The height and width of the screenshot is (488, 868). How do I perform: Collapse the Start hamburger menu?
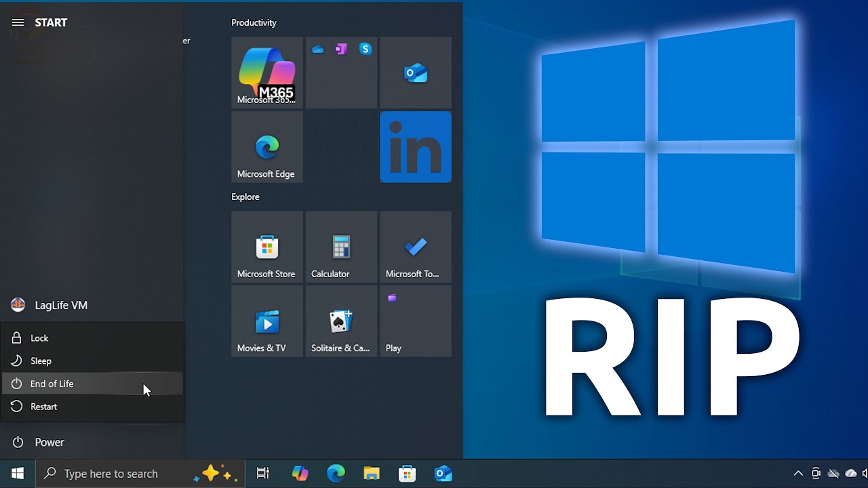[18, 22]
